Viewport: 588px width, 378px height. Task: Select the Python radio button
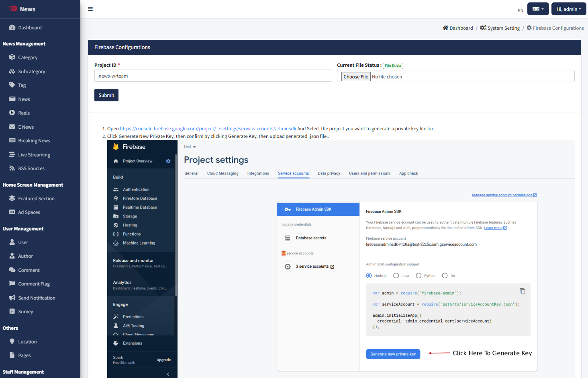pos(419,275)
